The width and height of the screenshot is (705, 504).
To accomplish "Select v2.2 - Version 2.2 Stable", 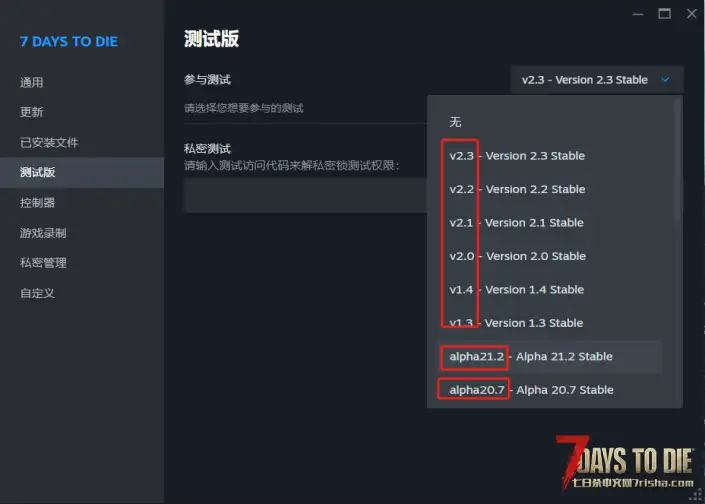I will click(x=550, y=189).
